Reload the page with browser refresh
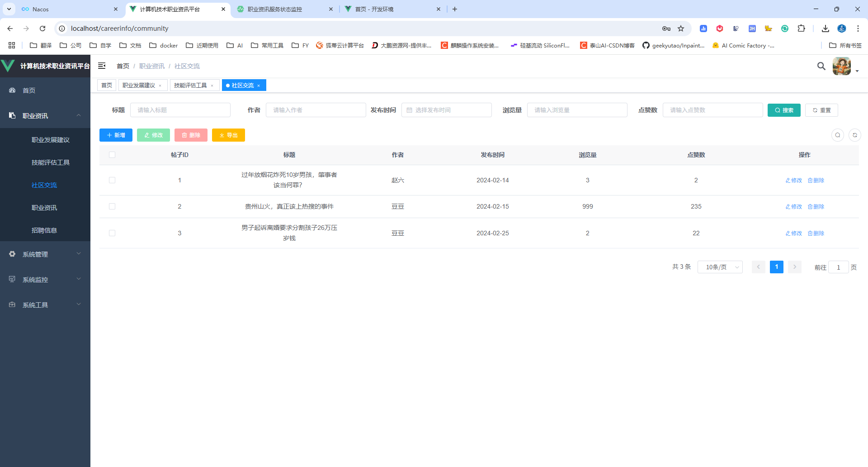868x467 pixels. point(42,29)
